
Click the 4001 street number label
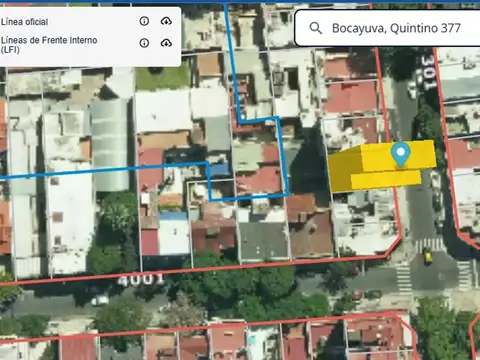pyautogui.click(x=141, y=279)
